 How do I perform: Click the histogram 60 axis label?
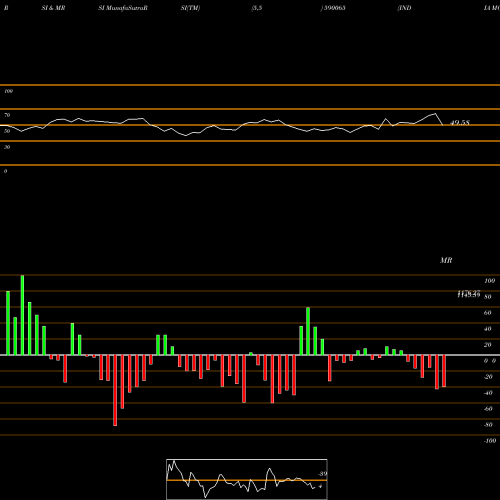487,313
